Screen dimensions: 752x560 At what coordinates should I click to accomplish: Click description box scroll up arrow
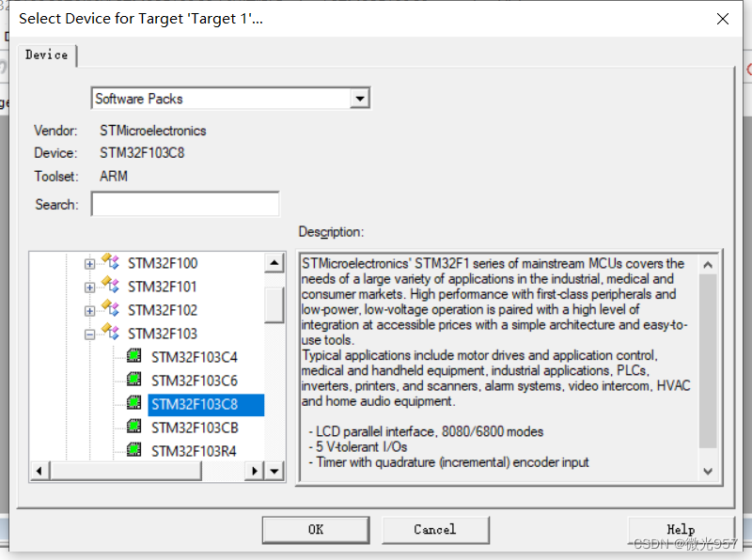[708, 264]
